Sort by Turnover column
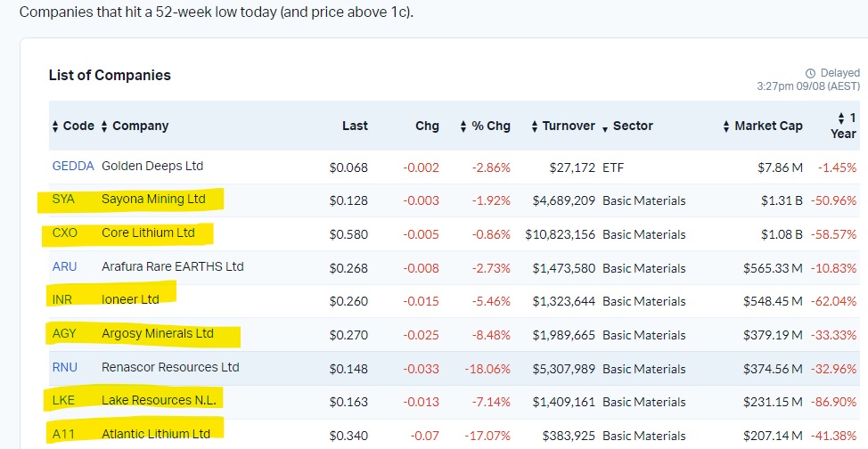The height and width of the screenshot is (449, 868). pyautogui.click(x=563, y=127)
